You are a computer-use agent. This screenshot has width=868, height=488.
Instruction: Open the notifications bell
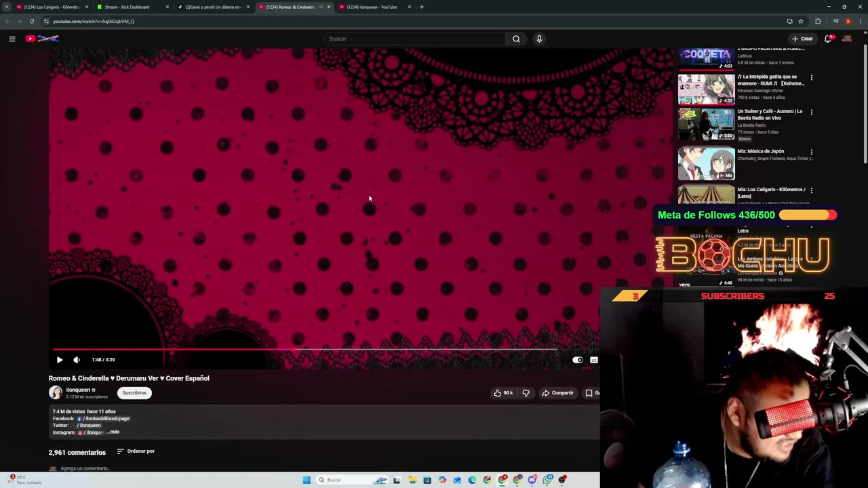point(828,39)
